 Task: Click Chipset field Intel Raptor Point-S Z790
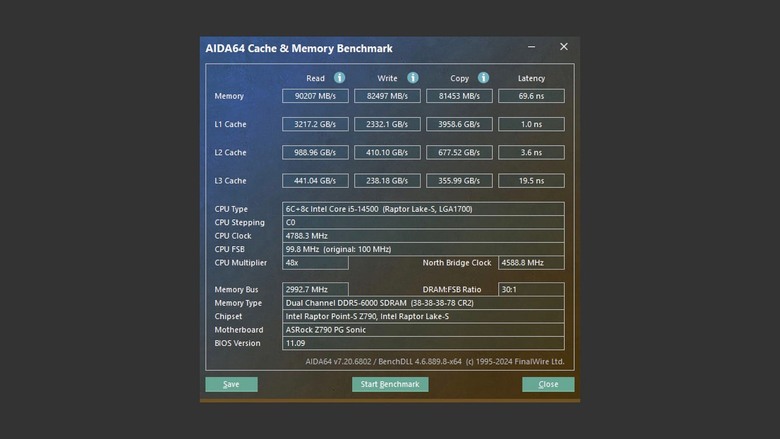423,316
